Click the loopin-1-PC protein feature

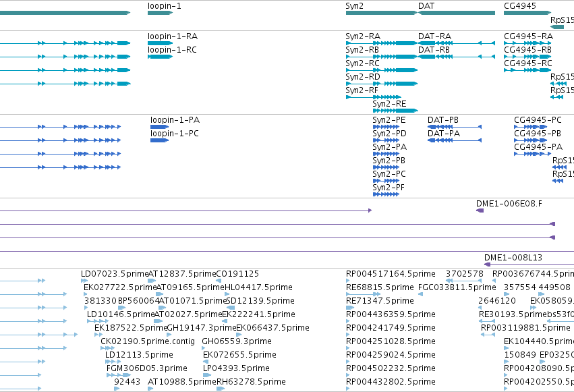tap(160, 140)
